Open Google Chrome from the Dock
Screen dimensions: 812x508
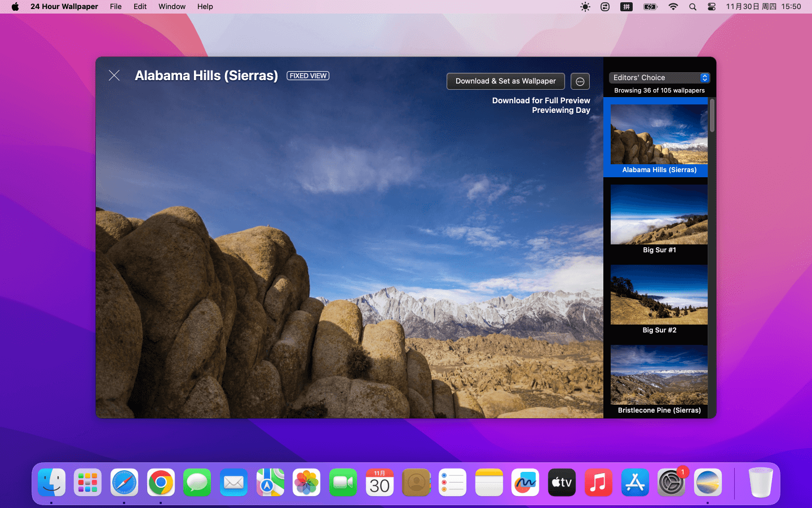coord(161,483)
